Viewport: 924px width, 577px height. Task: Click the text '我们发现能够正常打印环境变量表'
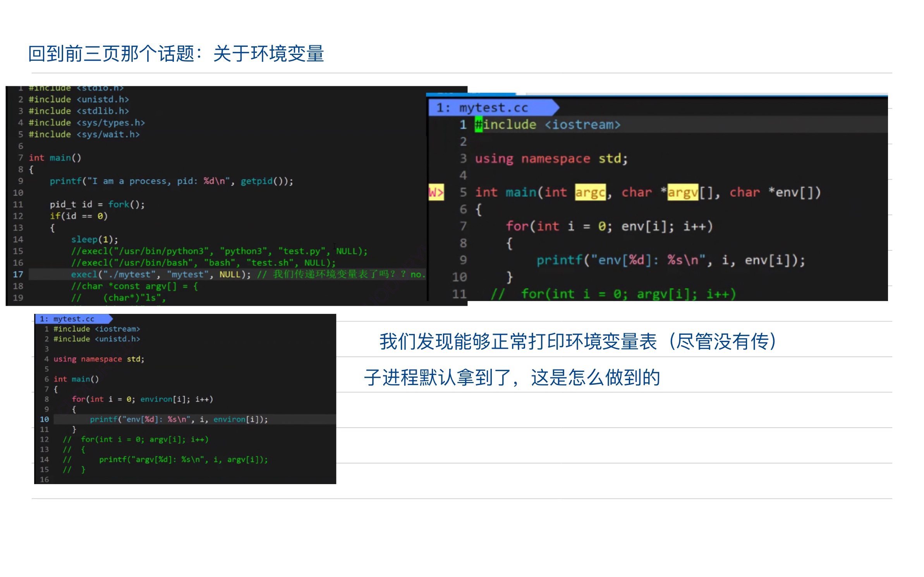(517, 341)
